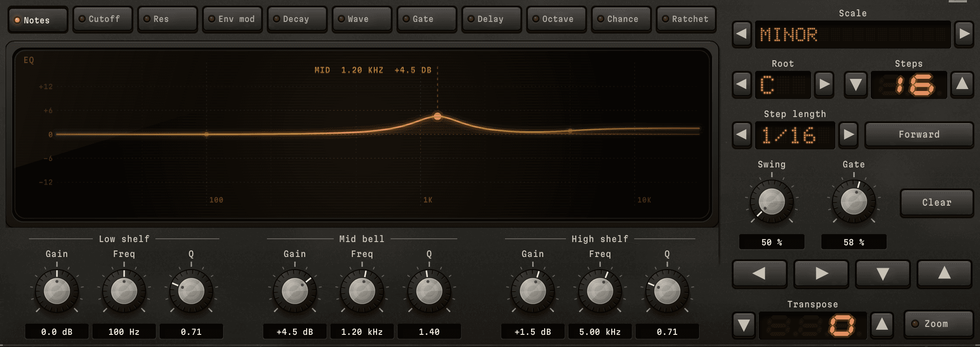This screenshot has width=980, height=347.
Task: Enable the Octave lane
Action: coord(556,19)
